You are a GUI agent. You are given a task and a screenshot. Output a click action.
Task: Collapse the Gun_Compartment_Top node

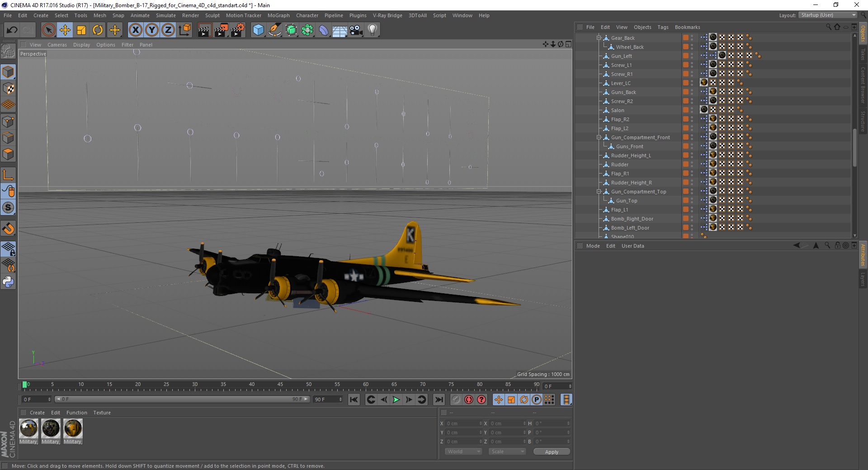(599, 192)
